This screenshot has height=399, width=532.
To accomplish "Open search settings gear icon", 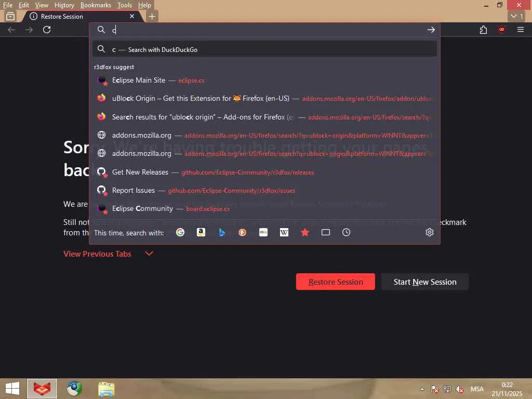I will [430, 232].
